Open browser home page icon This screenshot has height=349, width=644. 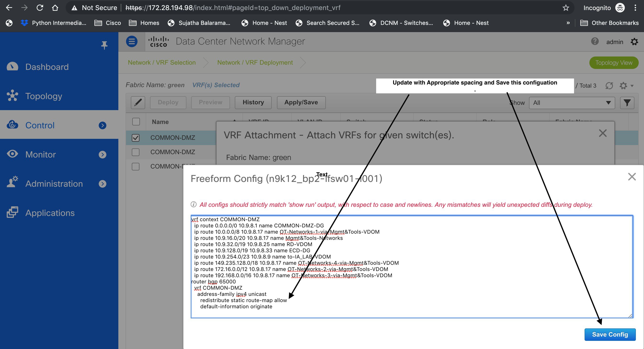[x=55, y=8]
